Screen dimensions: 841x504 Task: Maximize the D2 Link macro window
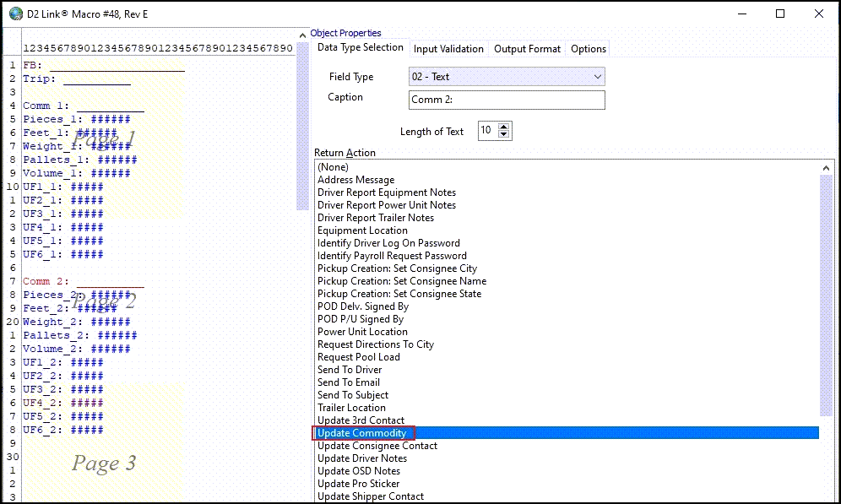point(780,14)
